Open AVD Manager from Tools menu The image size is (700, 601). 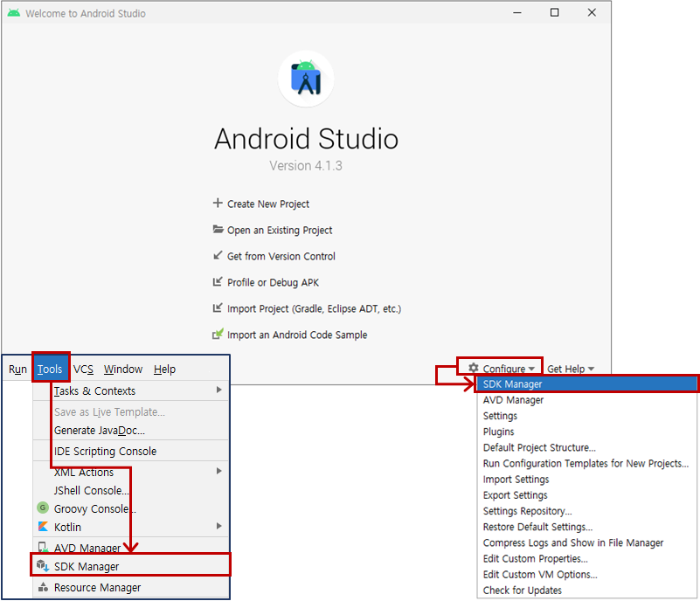tap(131, 547)
